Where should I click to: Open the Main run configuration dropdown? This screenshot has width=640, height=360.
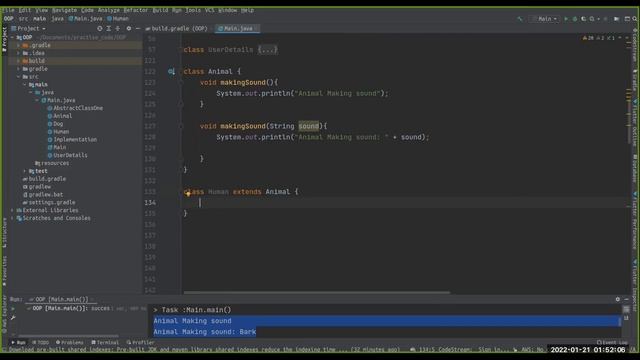(x=544, y=19)
